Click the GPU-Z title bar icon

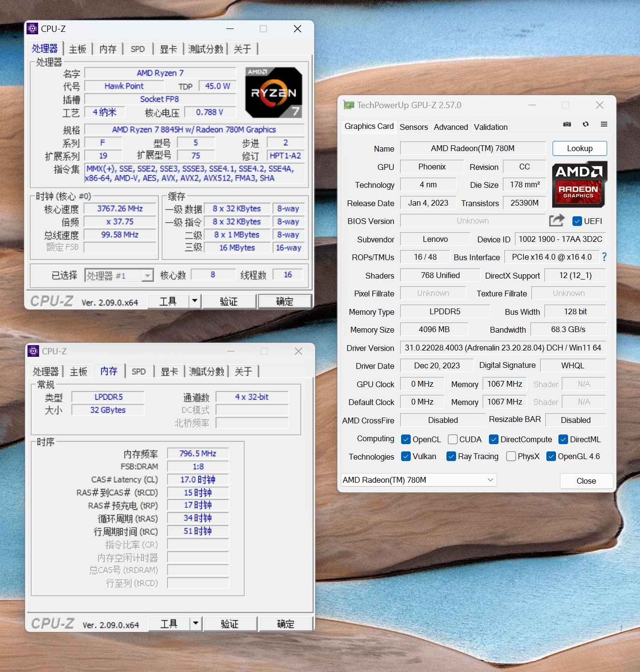click(x=348, y=105)
